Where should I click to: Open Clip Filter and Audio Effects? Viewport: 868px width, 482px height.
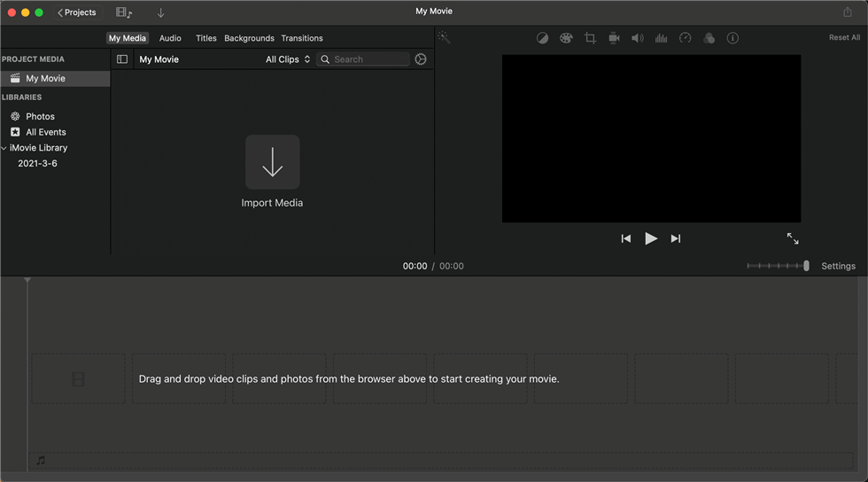[709, 38]
